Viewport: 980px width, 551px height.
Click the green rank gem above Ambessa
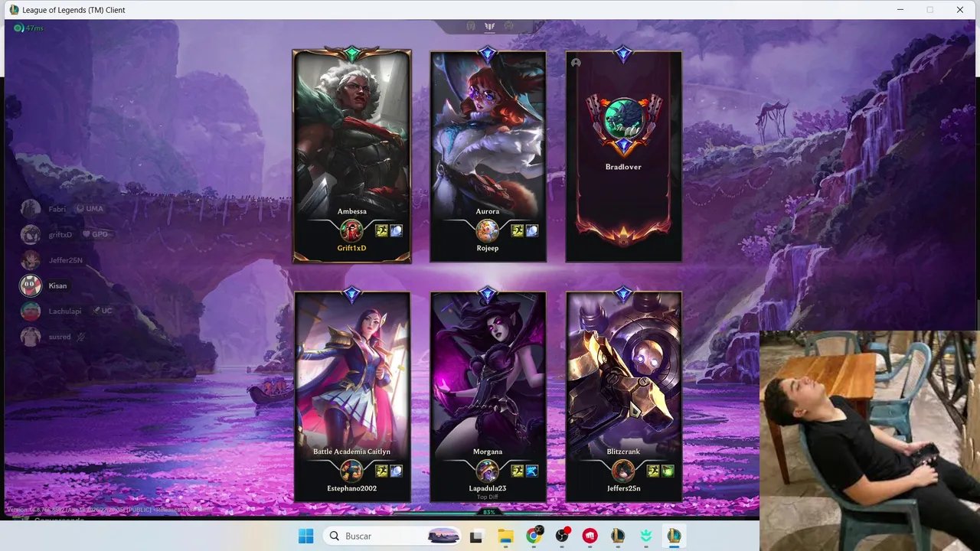[351, 54]
